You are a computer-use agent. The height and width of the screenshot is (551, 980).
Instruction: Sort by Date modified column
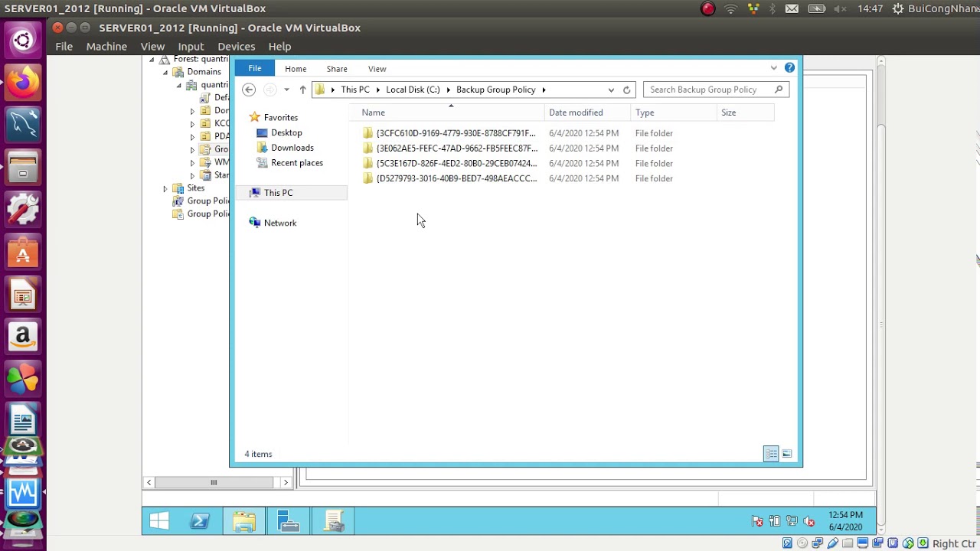pos(588,112)
